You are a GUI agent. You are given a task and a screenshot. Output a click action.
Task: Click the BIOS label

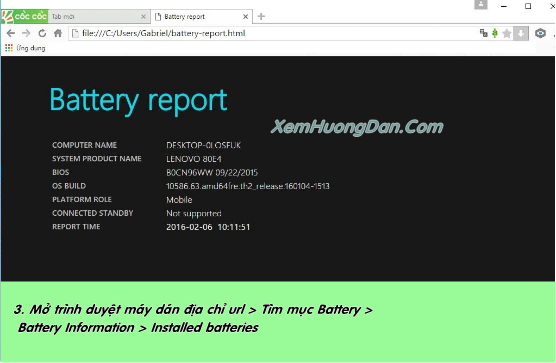click(x=61, y=172)
